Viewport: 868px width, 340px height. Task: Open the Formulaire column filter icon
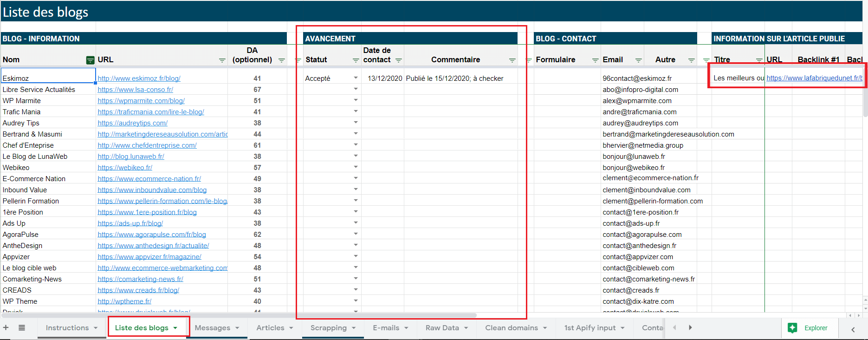point(595,60)
